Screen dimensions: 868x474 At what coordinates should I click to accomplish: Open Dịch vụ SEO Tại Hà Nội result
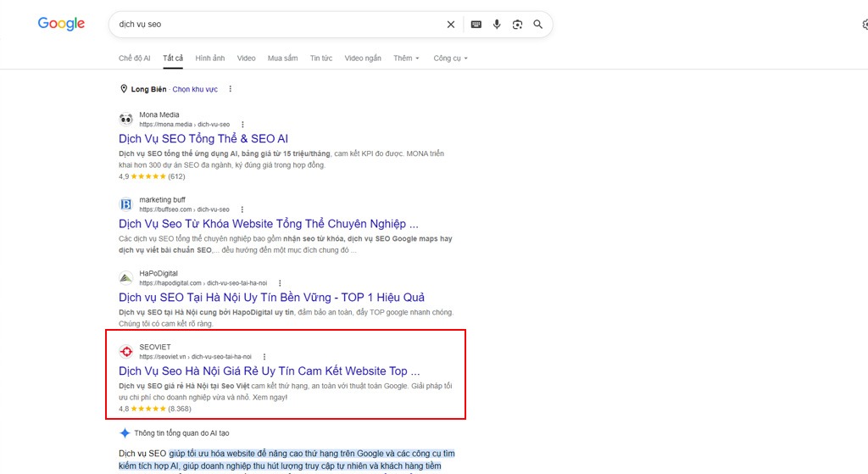(x=271, y=298)
